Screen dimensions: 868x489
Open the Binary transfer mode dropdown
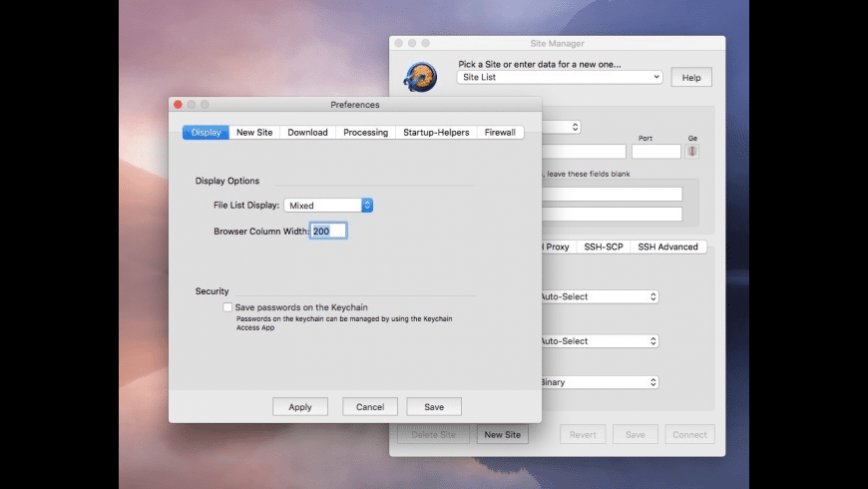599,382
